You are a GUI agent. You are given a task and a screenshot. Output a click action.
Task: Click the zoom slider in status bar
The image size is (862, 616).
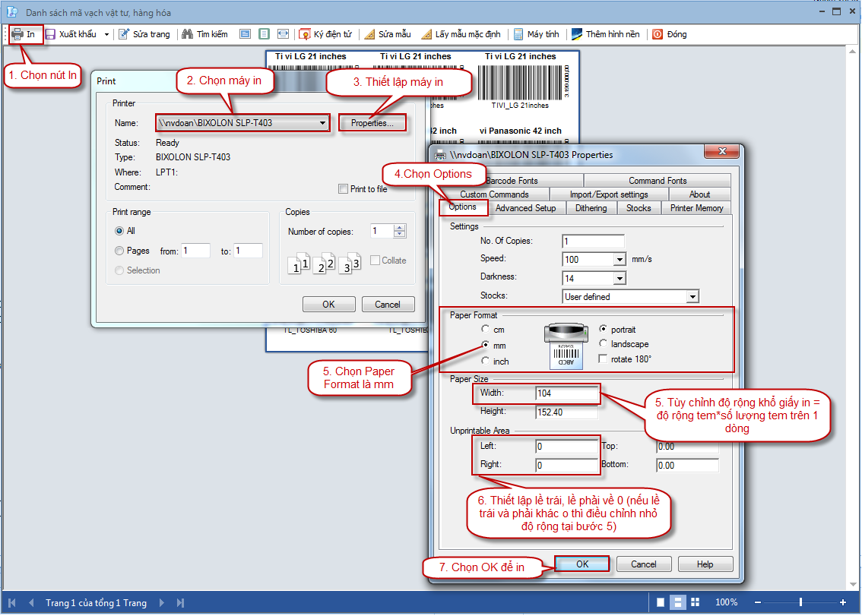[x=800, y=602]
